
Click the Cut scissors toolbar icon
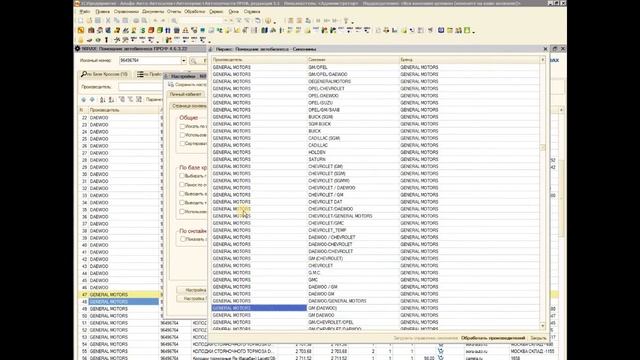click(108, 20)
